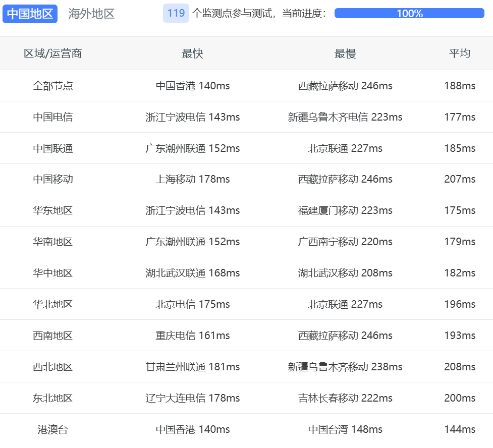The height and width of the screenshot is (448, 493).
Task: Click 北京电信 175ms in 华北地区 row
Action: 192,304
